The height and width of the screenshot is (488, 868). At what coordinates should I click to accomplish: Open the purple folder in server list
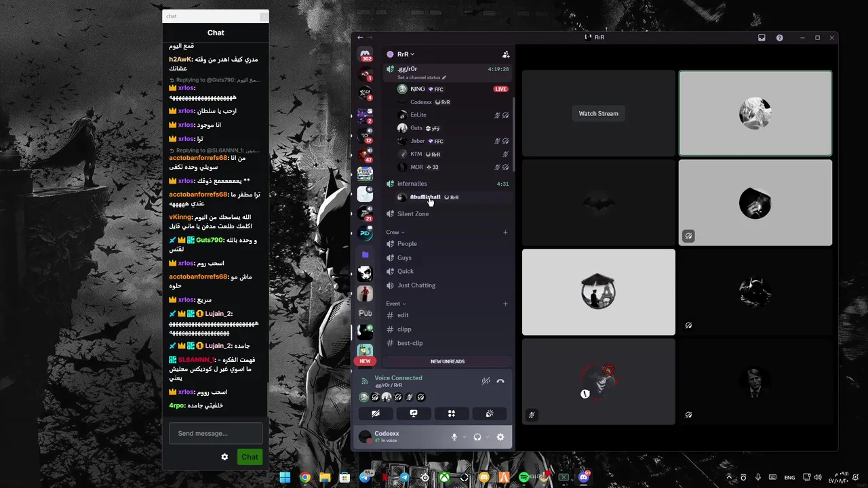[x=366, y=254]
